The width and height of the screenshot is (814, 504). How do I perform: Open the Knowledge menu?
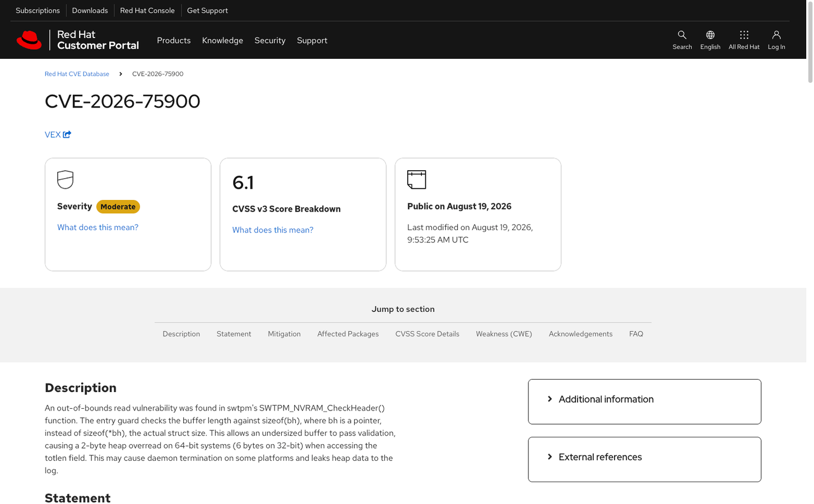click(222, 40)
